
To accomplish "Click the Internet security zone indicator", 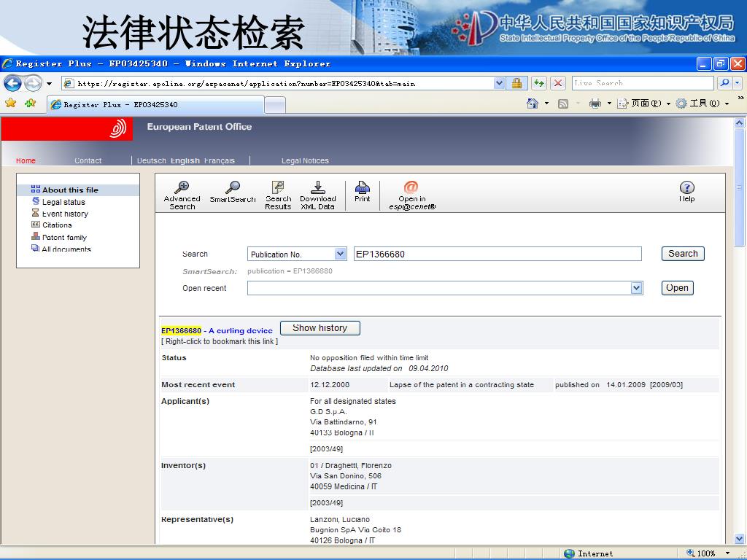I will point(589,553).
